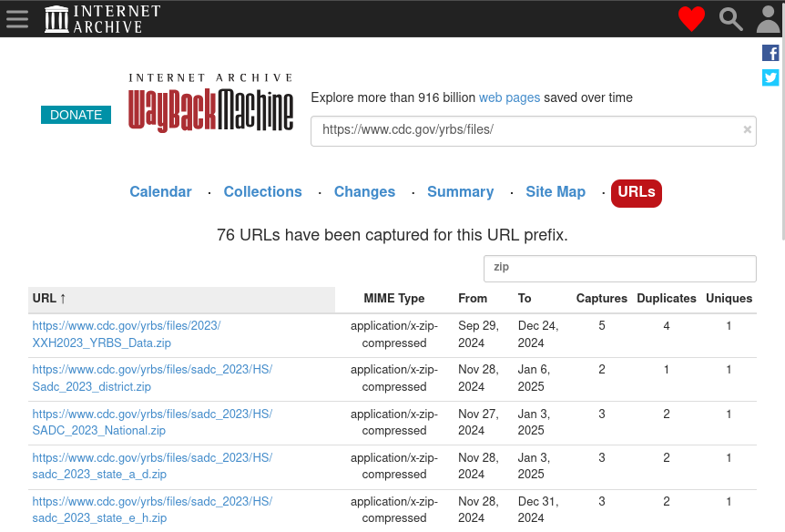Click the Internet Archive logo
Image resolution: width=785 pixels, height=532 pixels.
click(103, 18)
